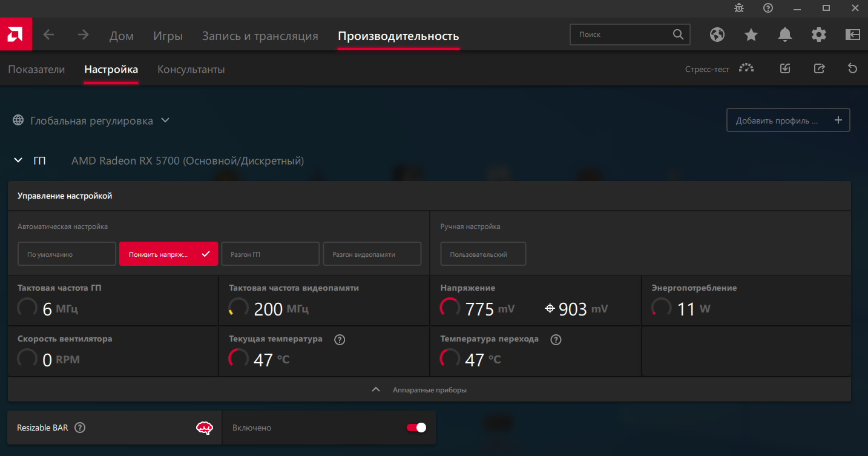Image resolution: width=868 pixels, height=456 pixels.
Task: Select the Разгон ГП preset
Action: coord(270,254)
